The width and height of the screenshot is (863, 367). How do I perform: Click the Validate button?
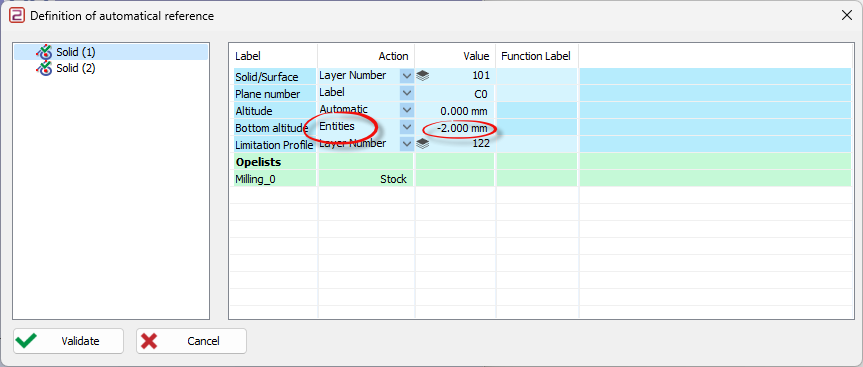coord(68,341)
